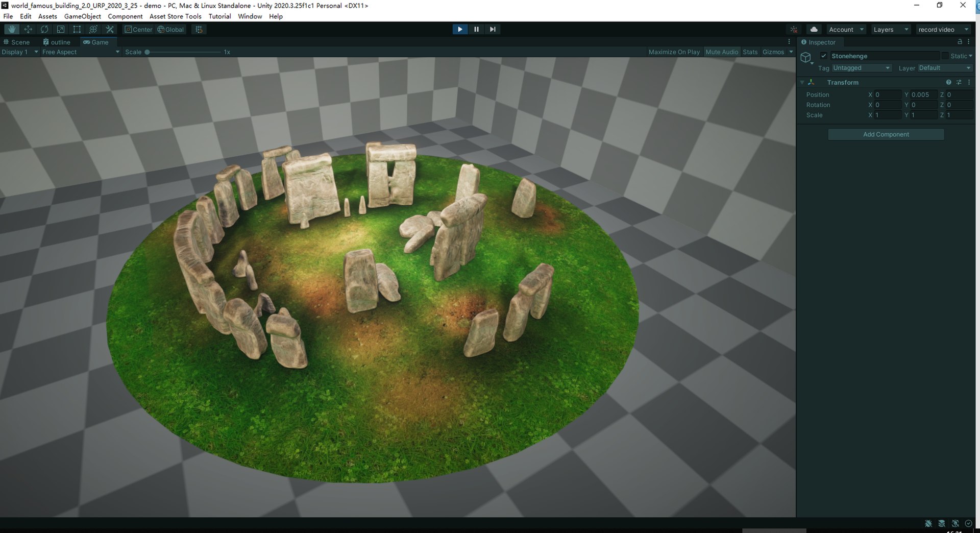The image size is (980, 533).
Task: Toggle grid snapping icon
Action: point(199,29)
